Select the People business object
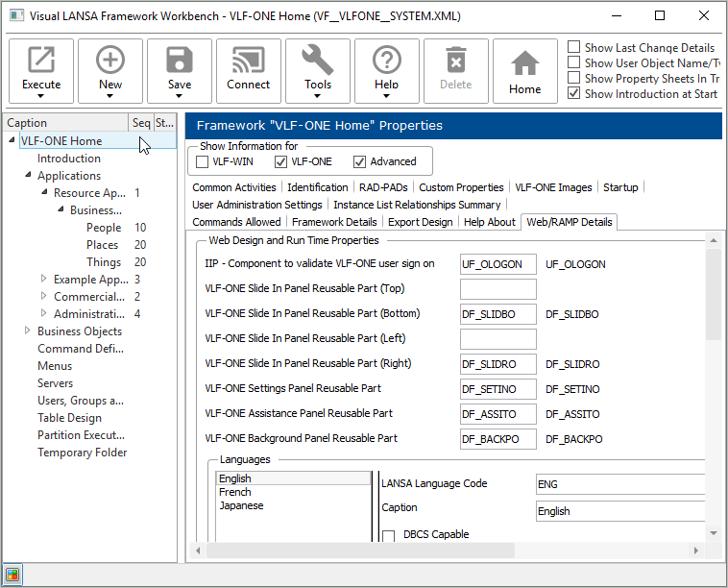Image resolution: width=728 pixels, height=588 pixels. click(104, 228)
